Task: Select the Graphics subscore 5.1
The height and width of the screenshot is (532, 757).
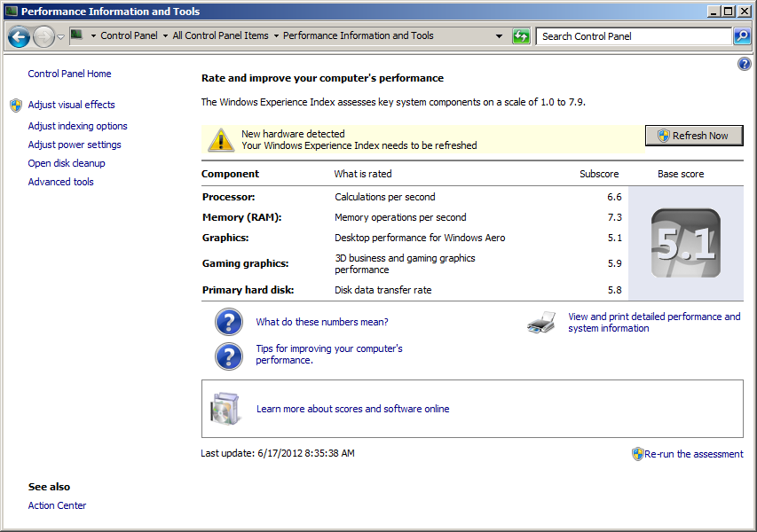Action: 615,238
